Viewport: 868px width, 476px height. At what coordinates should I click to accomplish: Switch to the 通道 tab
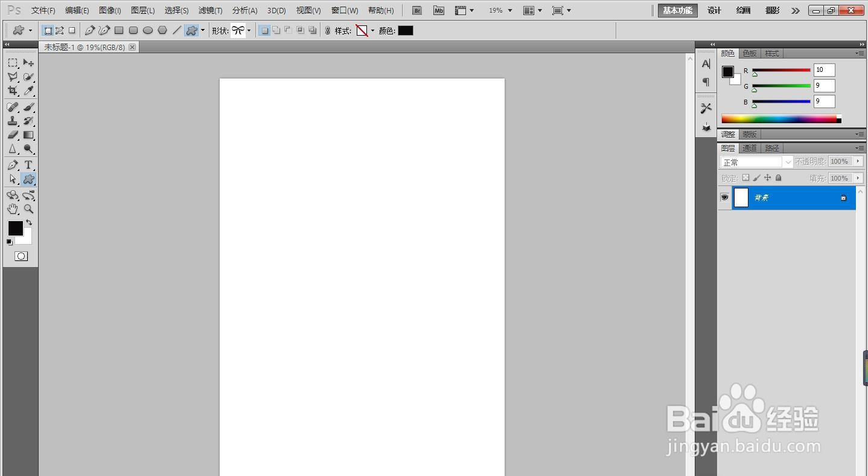coord(750,148)
